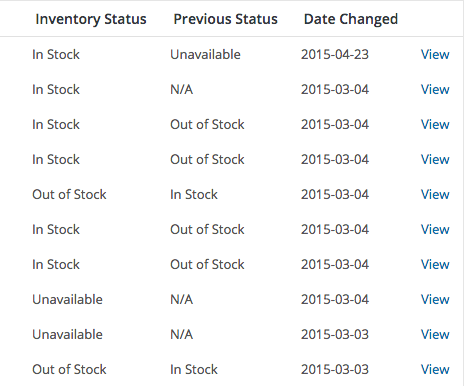Click View link in the second Out of Stock to In Stock row
This screenshot has height=386, width=464.
pos(435,159)
